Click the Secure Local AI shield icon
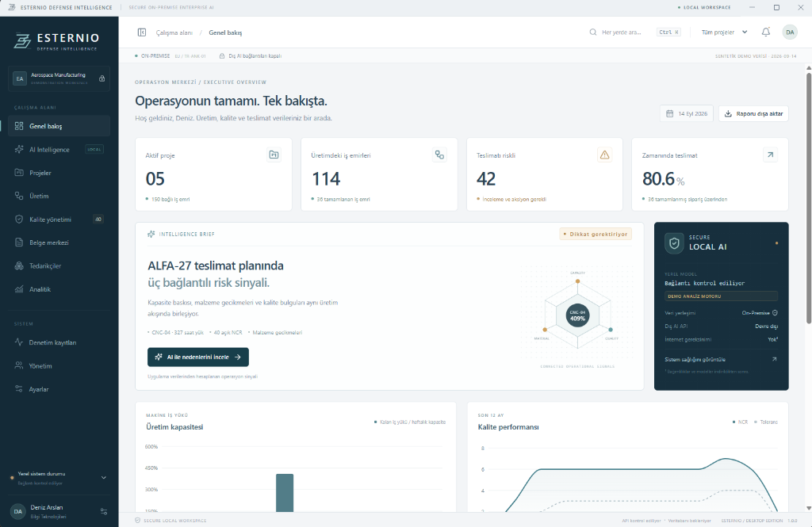812x527 pixels. point(674,242)
